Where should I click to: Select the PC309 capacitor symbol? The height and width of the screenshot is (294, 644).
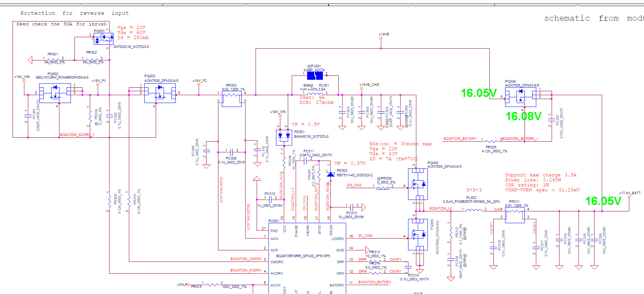(232, 152)
